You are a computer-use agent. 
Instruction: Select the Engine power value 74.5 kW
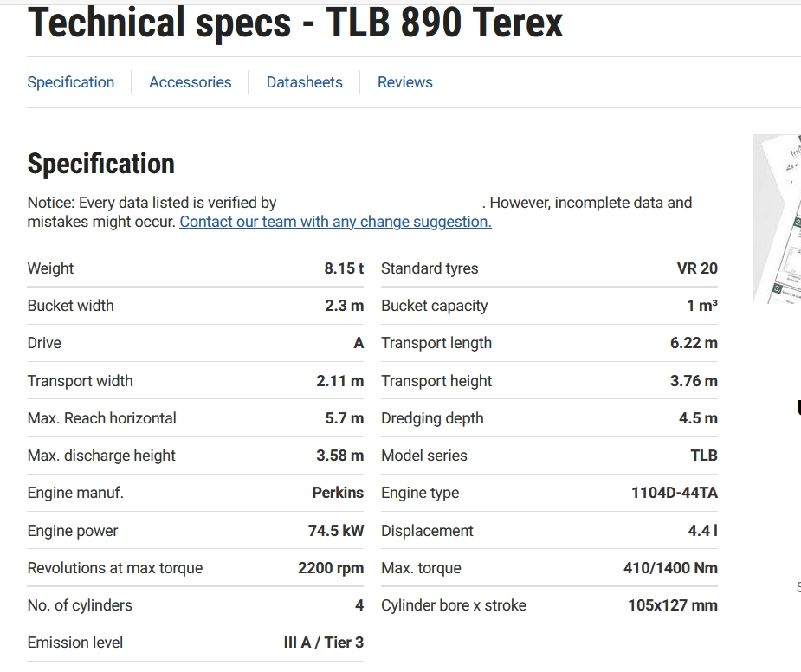tap(336, 531)
